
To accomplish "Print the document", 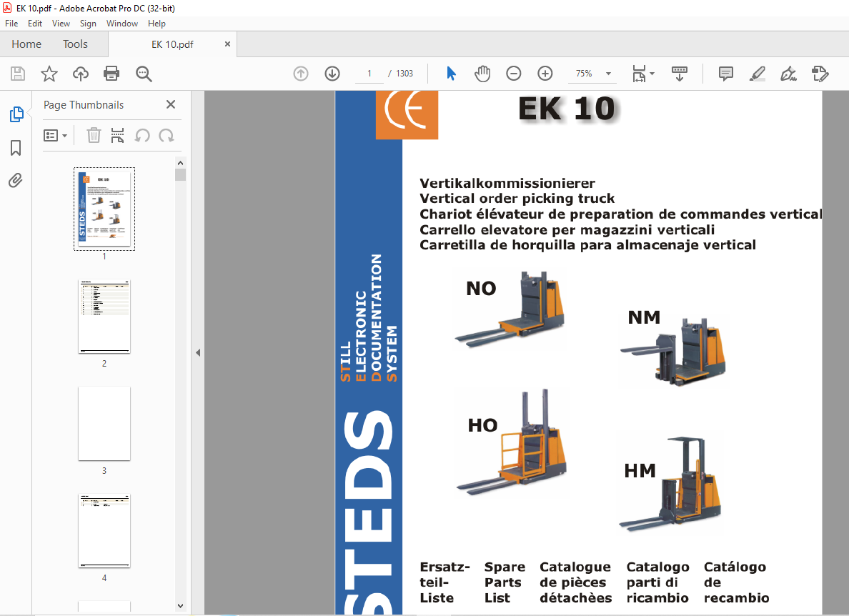I will (111, 74).
